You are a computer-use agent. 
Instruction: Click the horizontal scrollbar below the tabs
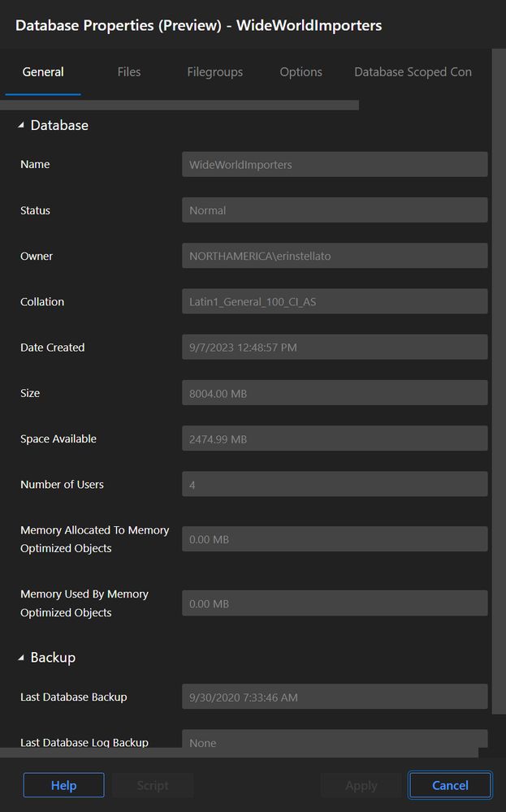pos(179,105)
